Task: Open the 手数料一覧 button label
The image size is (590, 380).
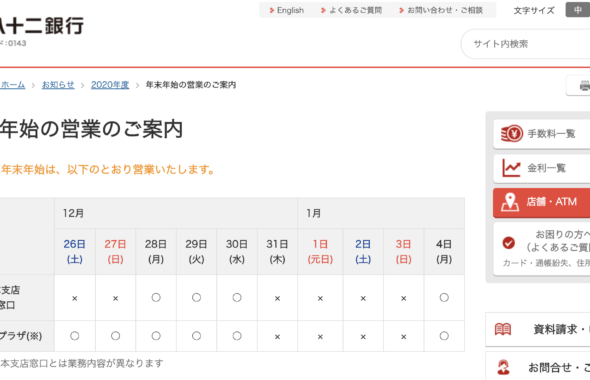Action: (x=551, y=134)
